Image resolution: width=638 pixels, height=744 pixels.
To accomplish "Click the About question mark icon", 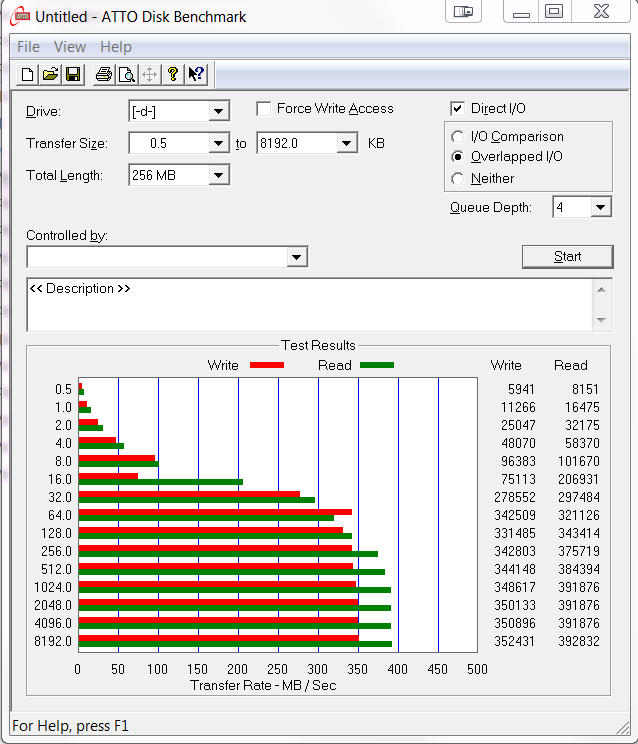I will click(x=173, y=74).
